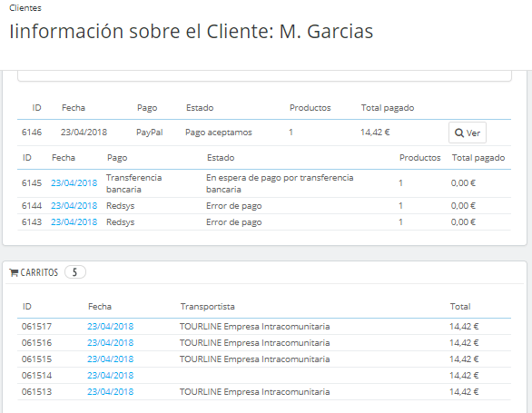This screenshot has height=413, width=532.
Task: Open date link of cart 061513
Action: pos(110,391)
